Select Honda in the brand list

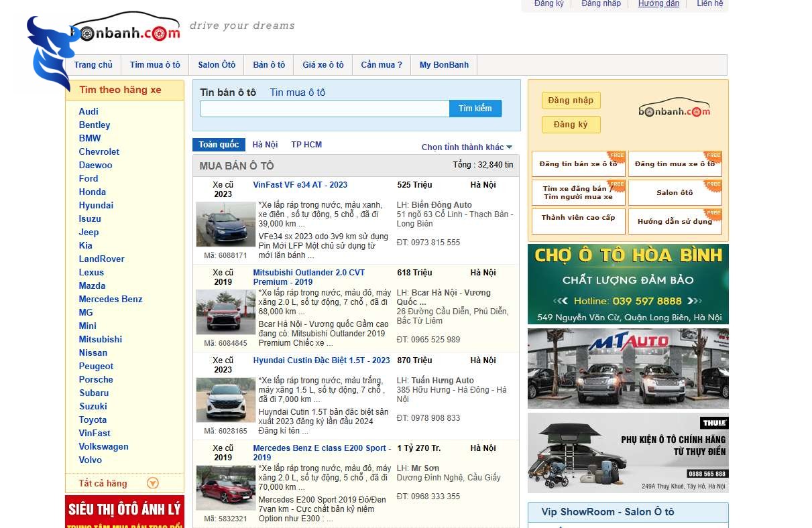[x=93, y=192]
